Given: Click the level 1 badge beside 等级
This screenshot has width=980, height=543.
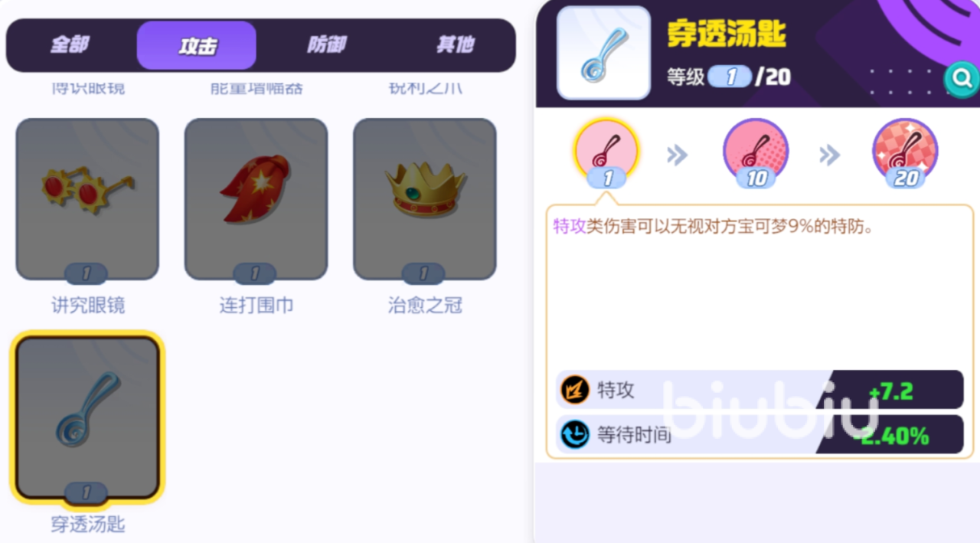Looking at the screenshot, I should tap(730, 77).
